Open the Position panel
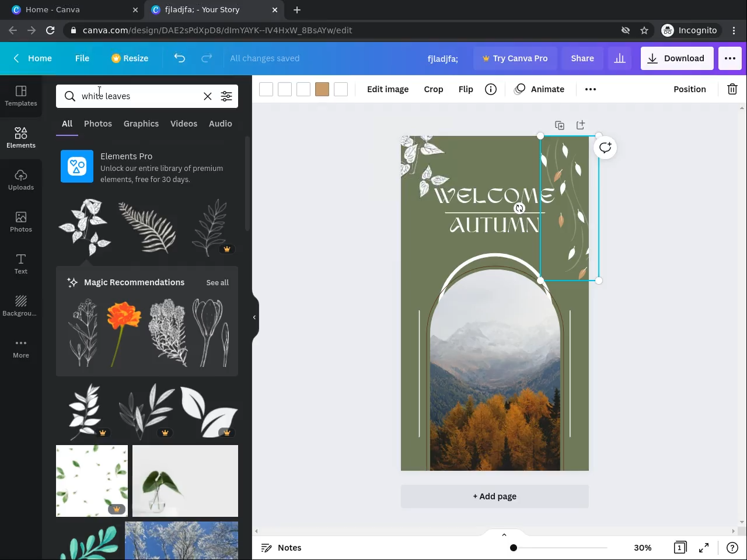This screenshot has height=560, width=747. (x=690, y=89)
